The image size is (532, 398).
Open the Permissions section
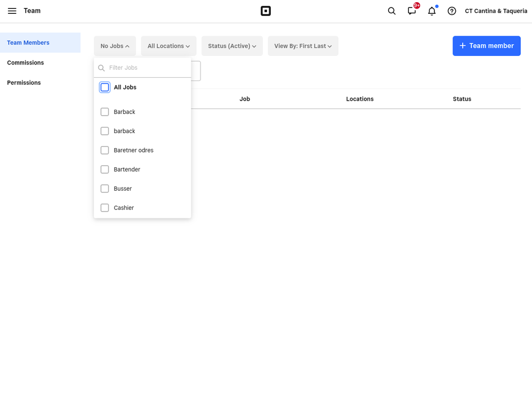click(23, 83)
